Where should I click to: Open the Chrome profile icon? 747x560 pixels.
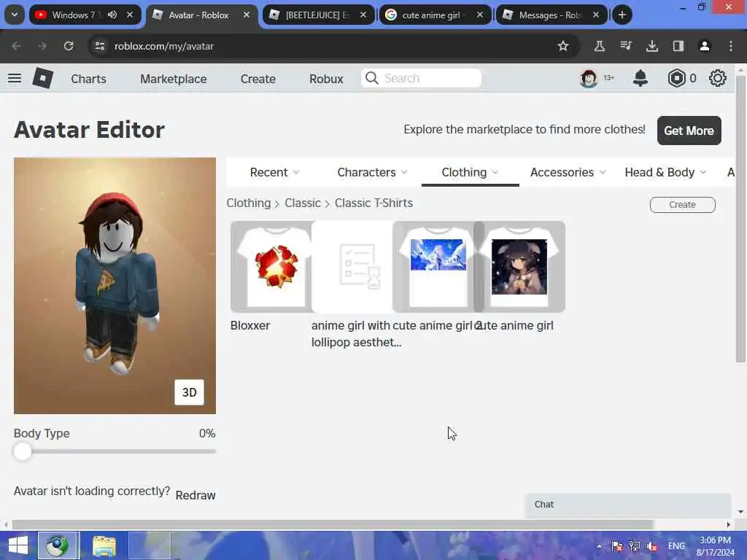pos(705,46)
